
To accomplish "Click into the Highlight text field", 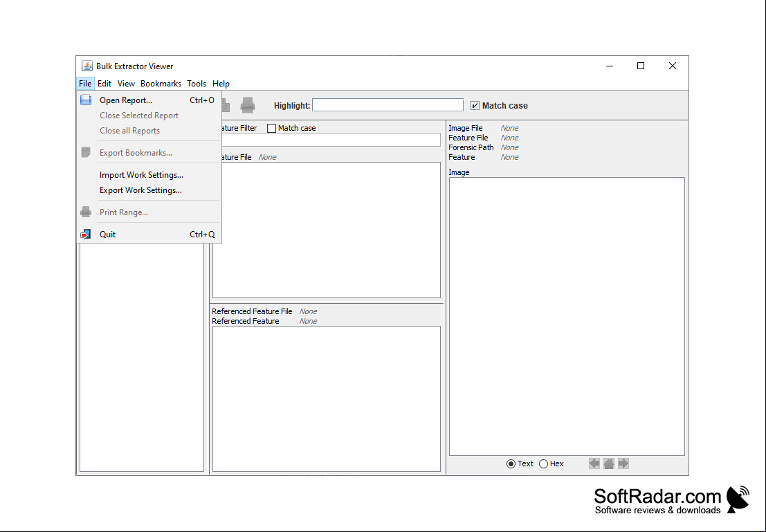I will click(x=388, y=105).
